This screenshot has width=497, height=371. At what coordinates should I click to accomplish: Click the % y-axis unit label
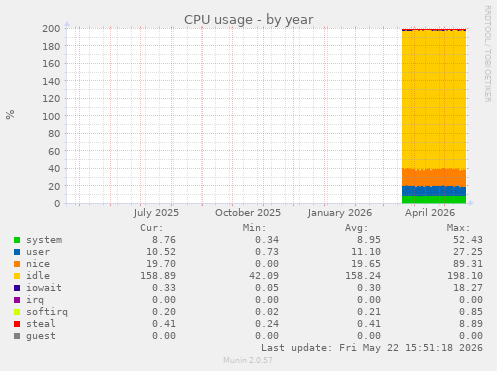coord(10,114)
